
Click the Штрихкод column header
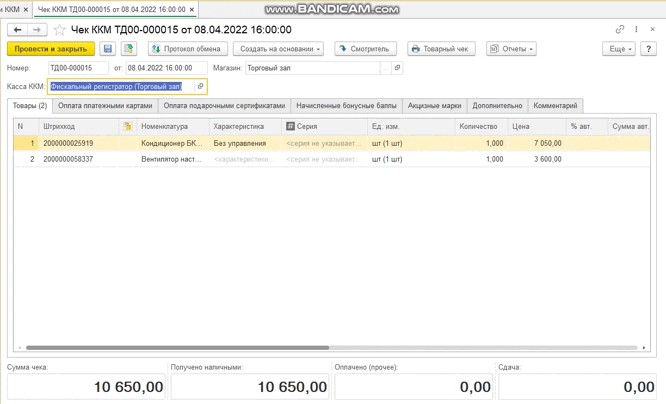pos(79,127)
